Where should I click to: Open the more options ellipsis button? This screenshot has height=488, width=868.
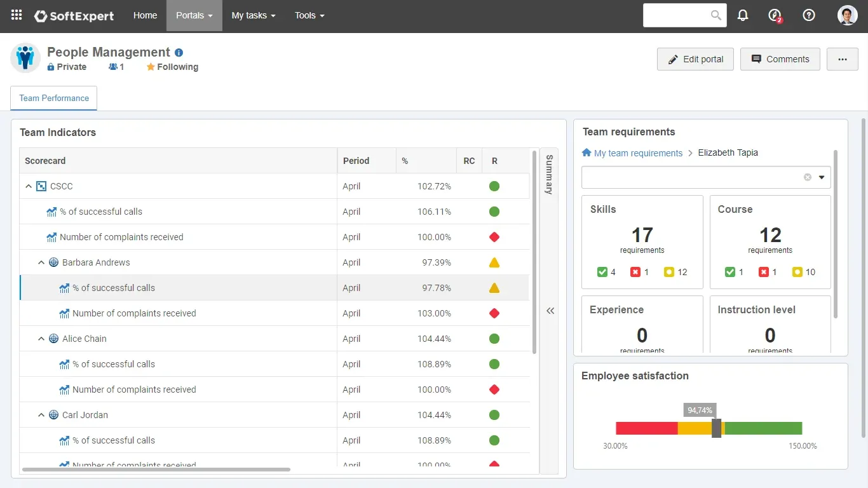click(843, 59)
